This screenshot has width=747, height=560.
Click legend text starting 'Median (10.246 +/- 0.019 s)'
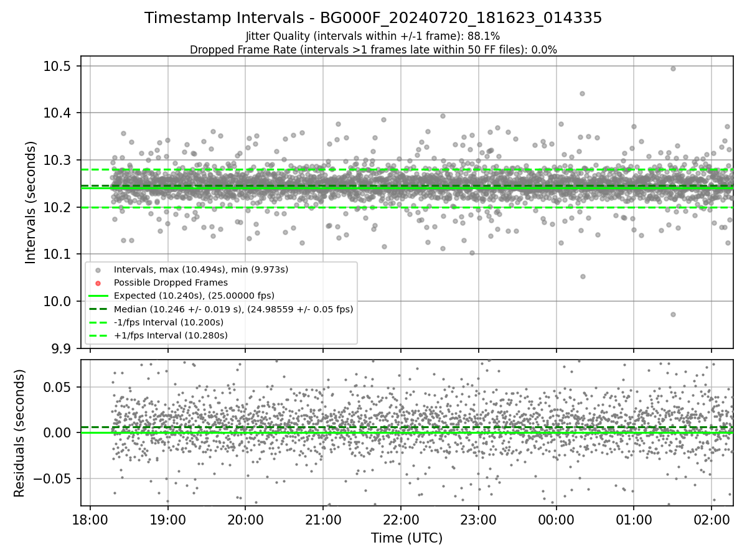coord(233,309)
